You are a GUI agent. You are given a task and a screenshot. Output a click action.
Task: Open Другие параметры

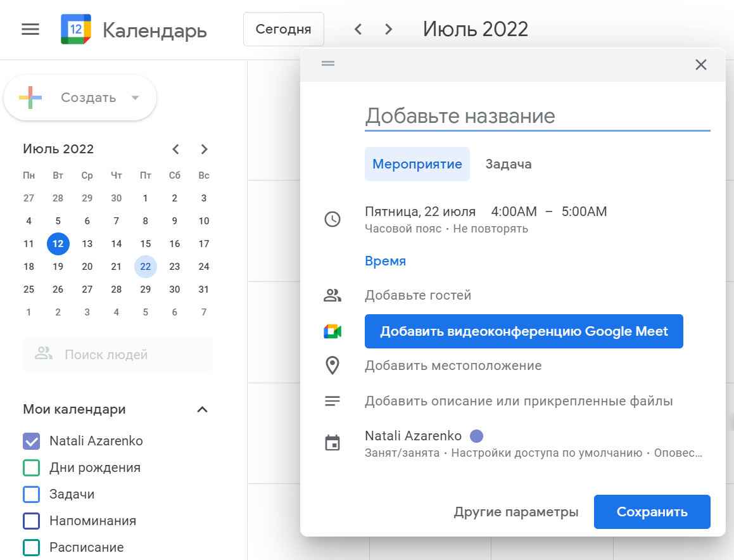point(516,512)
